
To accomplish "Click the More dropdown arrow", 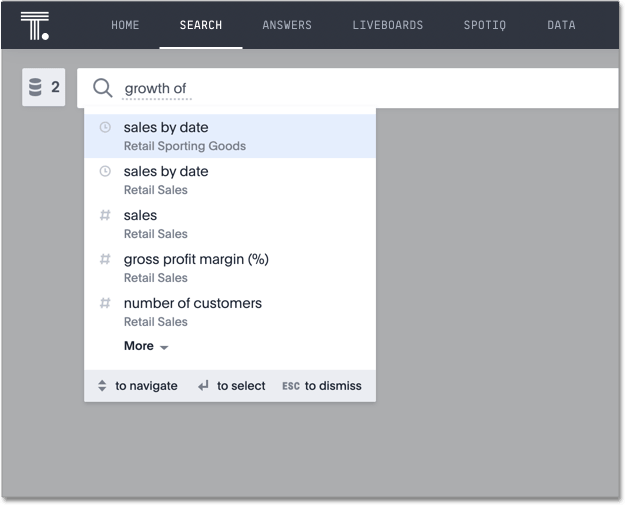I will [x=164, y=347].
